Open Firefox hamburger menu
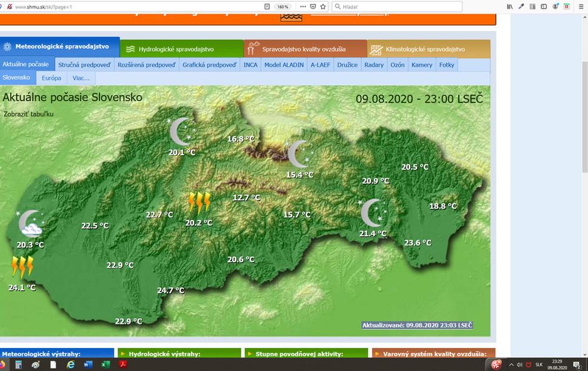Image resolution: width=588 pixels, height=371 pixels. click(581, 7)
